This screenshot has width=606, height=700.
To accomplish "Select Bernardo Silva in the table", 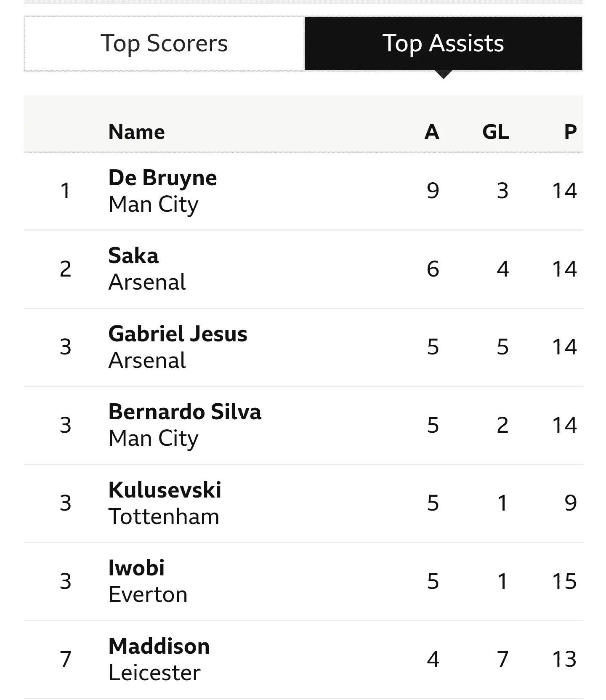I will [185, 412].
